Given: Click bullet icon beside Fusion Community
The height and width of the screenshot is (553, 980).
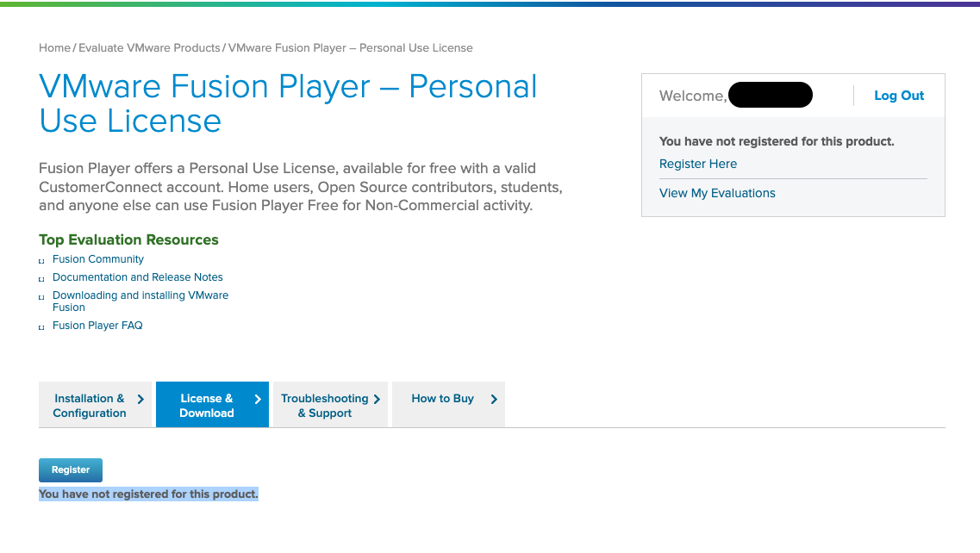Looking at the screenshot, I should tap(41, 261).
